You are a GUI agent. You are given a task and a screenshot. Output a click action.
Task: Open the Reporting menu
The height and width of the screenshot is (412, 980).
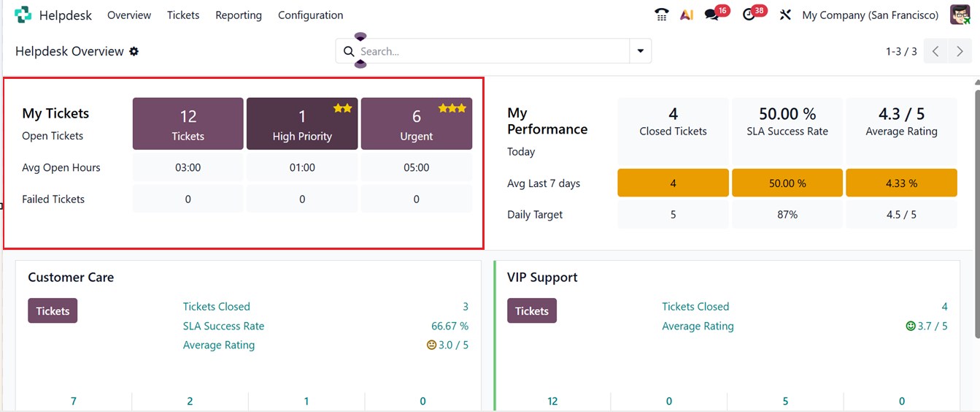239,15
